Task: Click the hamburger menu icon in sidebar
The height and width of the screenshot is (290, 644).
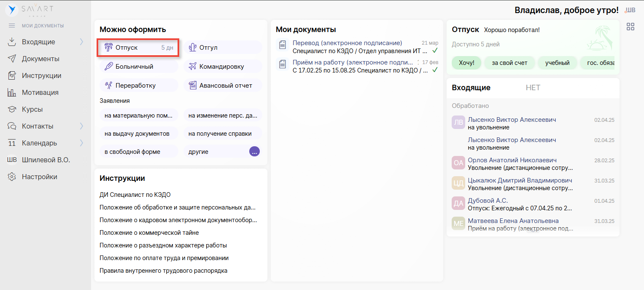Action: pos(12,26)
